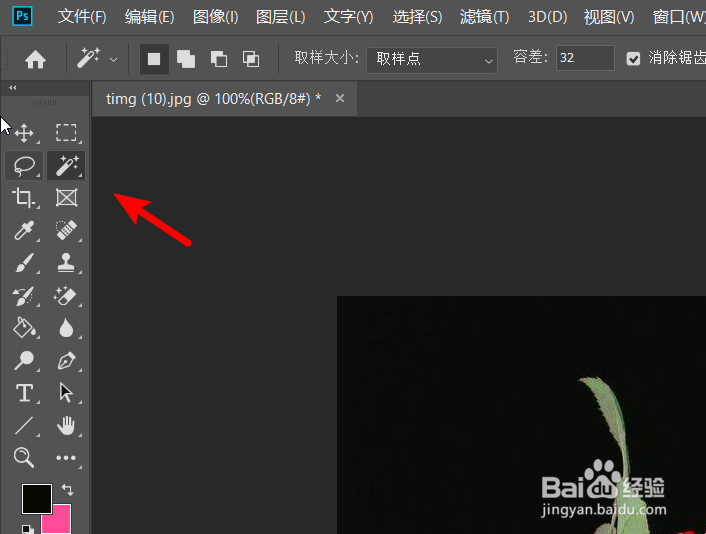Open the 图像(I) image menu
The width and height of the screenshot is (706, 534).
click(215, 17)
